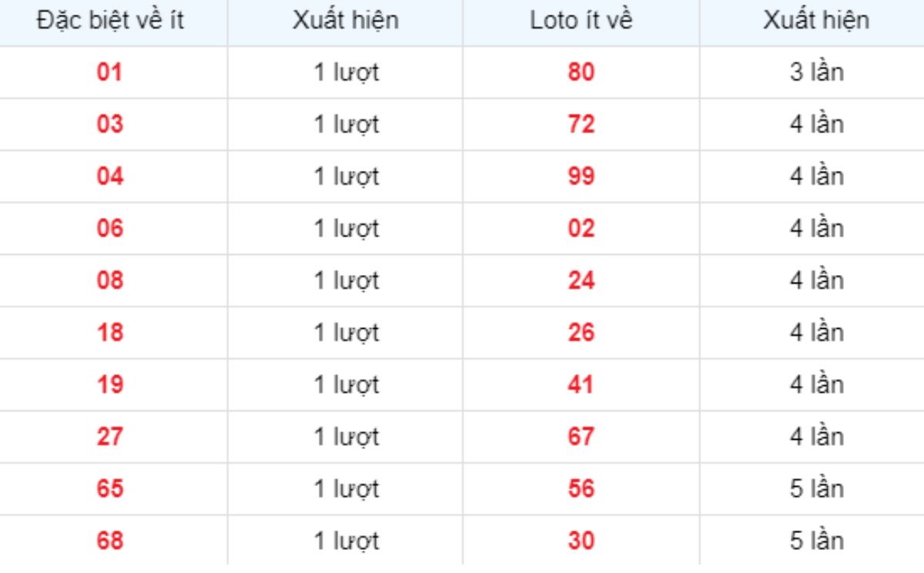Click special number 65

[109, 489]
